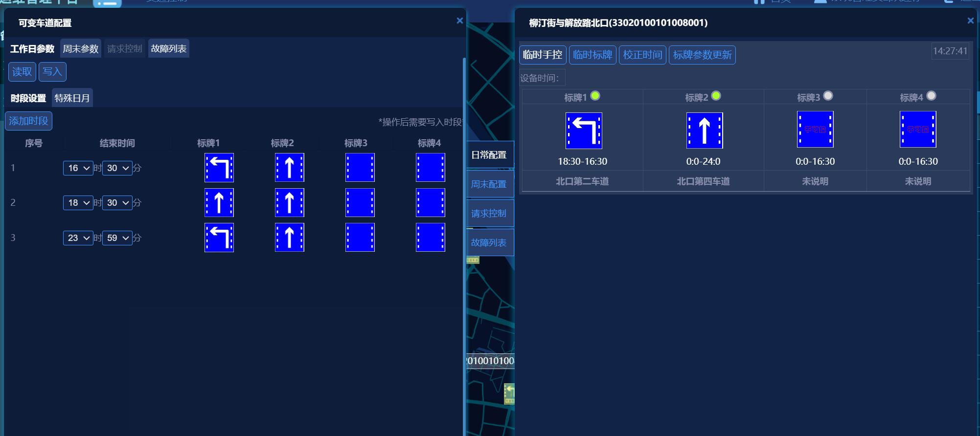Click the 标牌3 unavailable sign in status panel

point(815,130)
